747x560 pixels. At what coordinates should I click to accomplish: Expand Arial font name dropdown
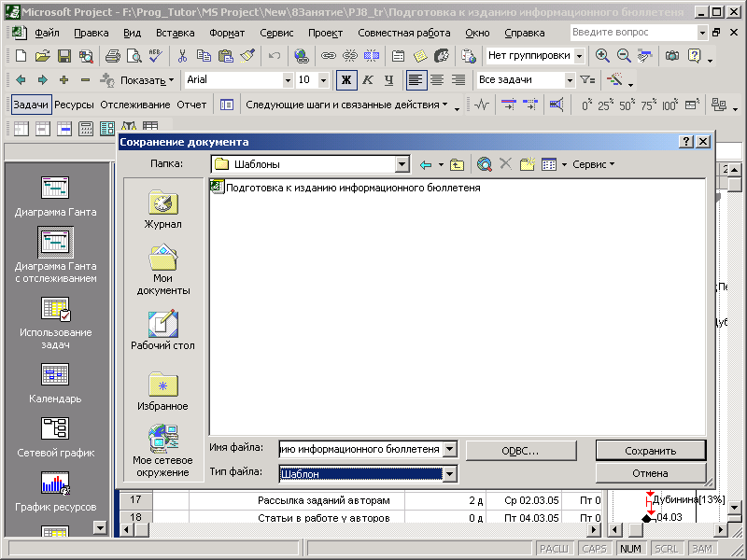(288, 80)
